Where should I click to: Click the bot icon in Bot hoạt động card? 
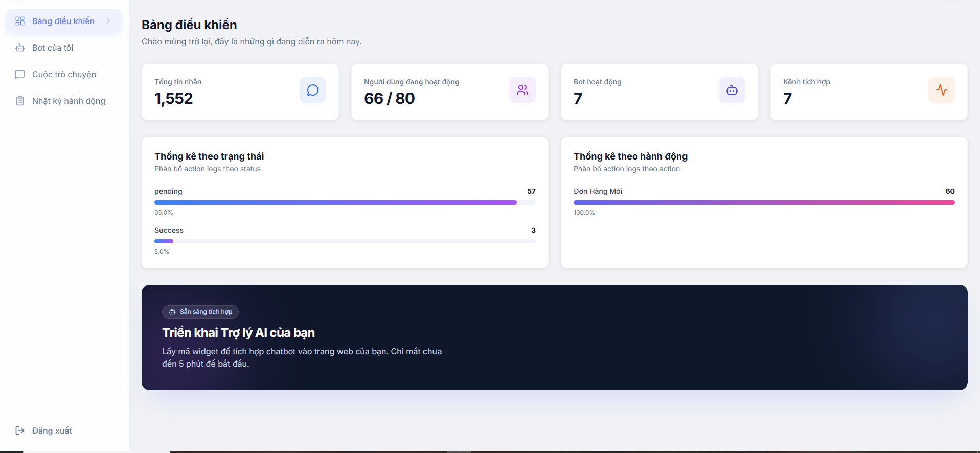[x=732, y=90]
